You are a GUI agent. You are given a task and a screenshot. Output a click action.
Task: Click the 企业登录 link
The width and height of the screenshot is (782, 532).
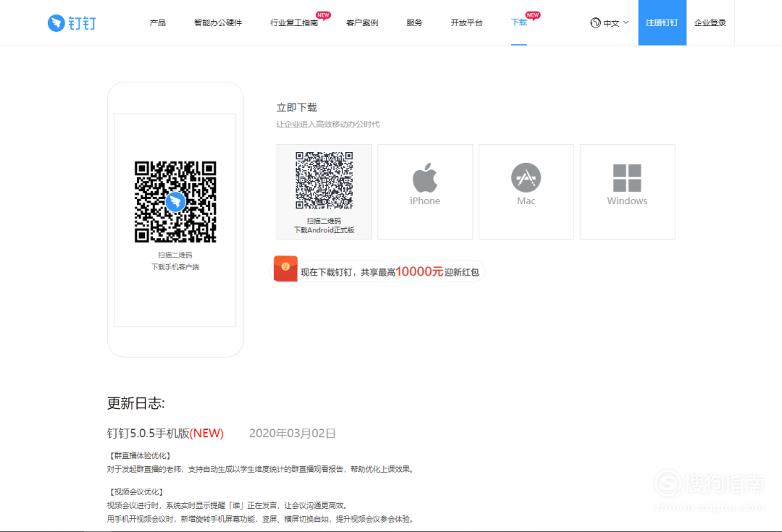click(710, 23)
